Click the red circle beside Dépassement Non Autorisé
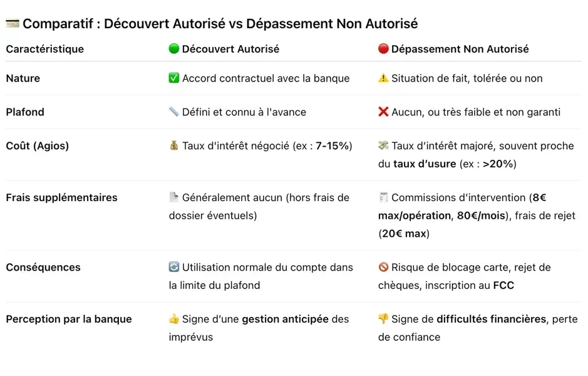This screenshot has height=376, width=588. pos(383,49)
